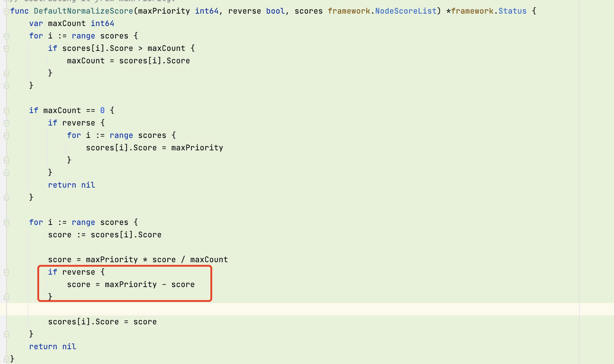Fold the 'if reverse' block above 'return nil'
This screenshot has width=614, height=364.
click(6, 123)
